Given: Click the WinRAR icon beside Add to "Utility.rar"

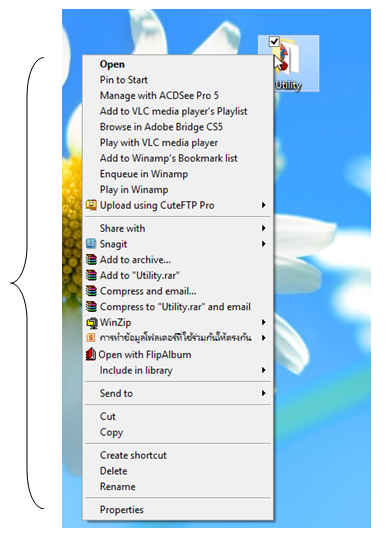Looking at the screenshot, I should coord(91,275).
